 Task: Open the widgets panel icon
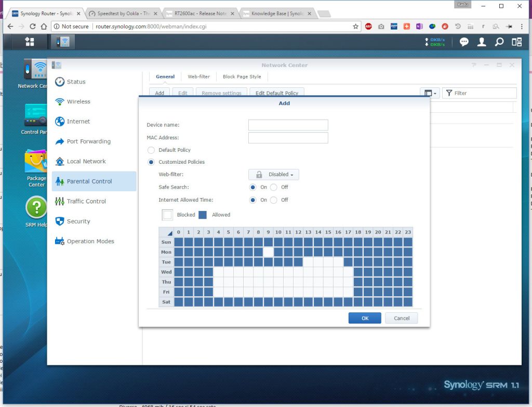(x=516, y=42)
